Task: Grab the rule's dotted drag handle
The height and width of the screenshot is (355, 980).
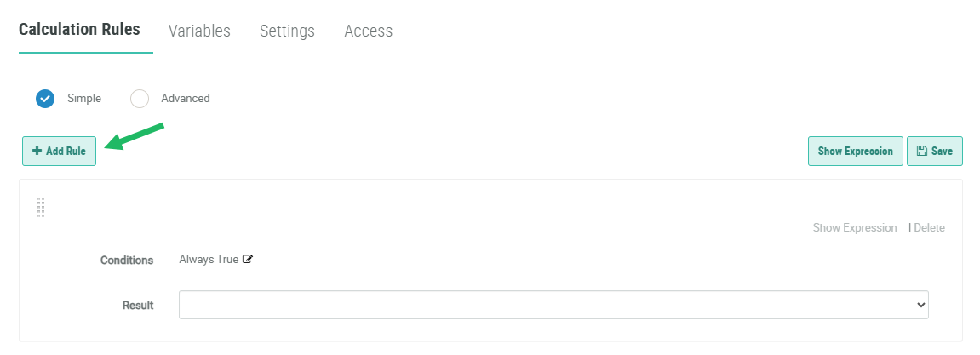Action: 41,207
